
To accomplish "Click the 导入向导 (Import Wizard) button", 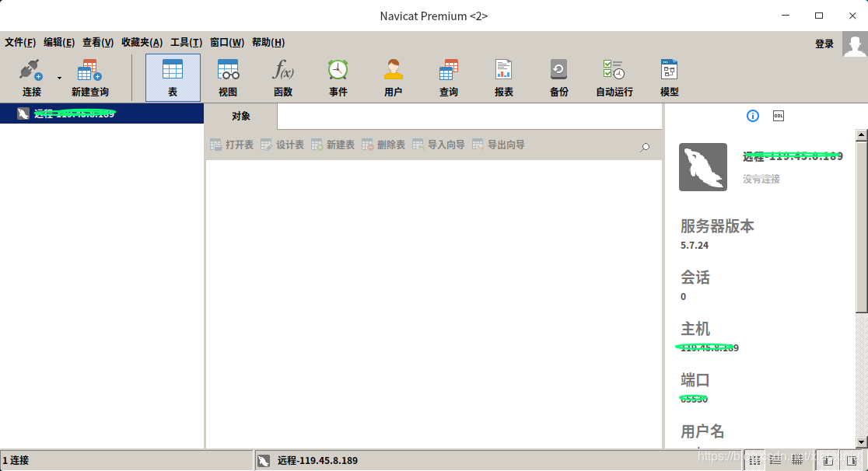I will click(x=439, y=145).
